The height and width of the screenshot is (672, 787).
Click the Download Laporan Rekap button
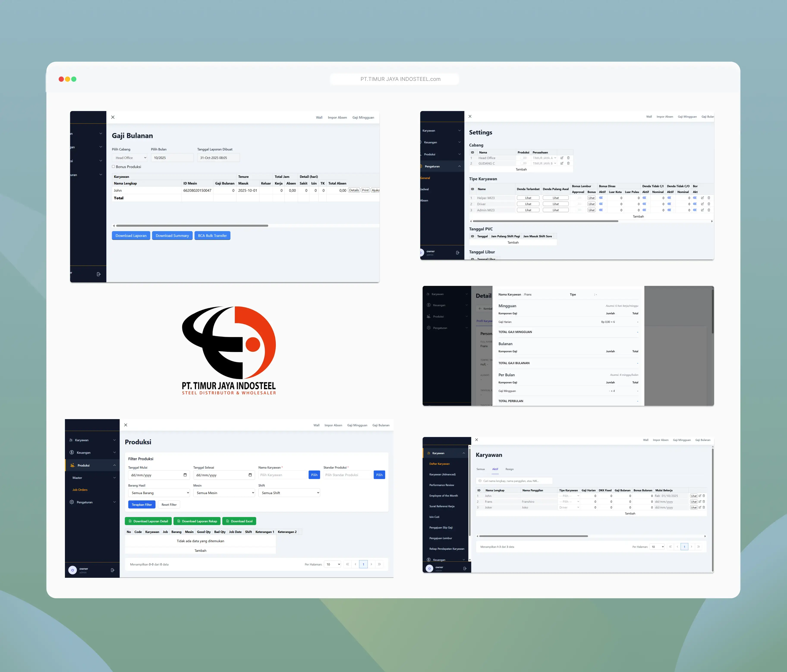tap(197, 521)
